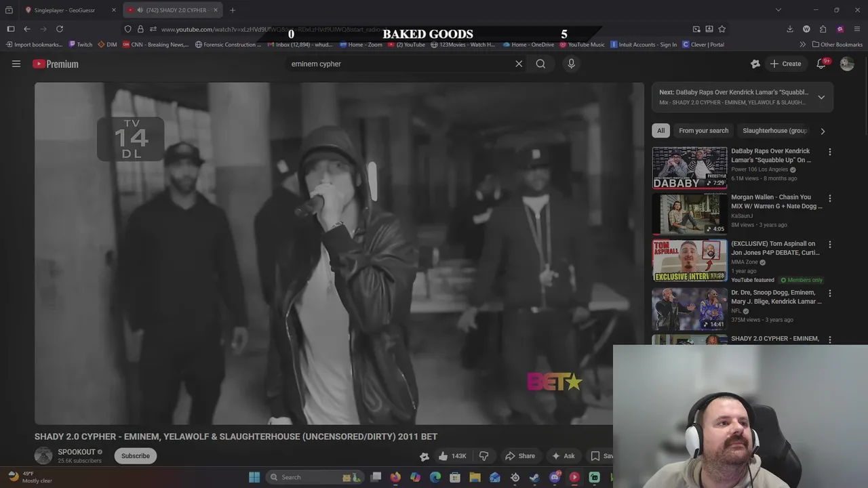This screenshot has height=488, width=868.
Task: Launch Firefox from the taskbar
Action: point(395,477)
